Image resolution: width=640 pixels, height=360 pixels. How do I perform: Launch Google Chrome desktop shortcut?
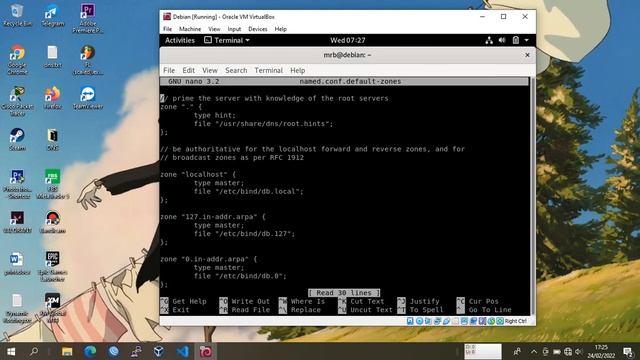pyautogui.click(x=17, y=60)
